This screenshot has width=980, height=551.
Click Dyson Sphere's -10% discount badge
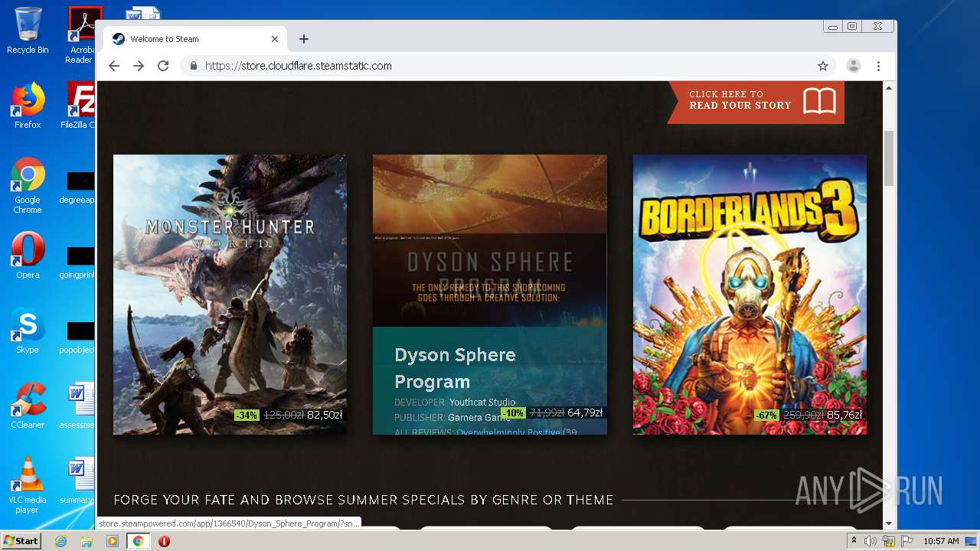(513, 413)
